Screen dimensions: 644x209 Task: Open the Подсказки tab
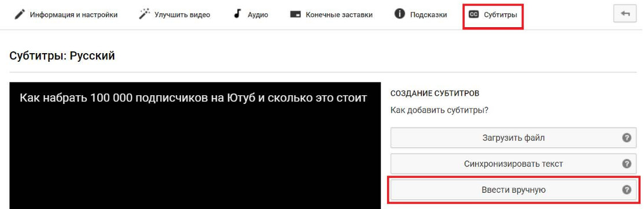421,15
